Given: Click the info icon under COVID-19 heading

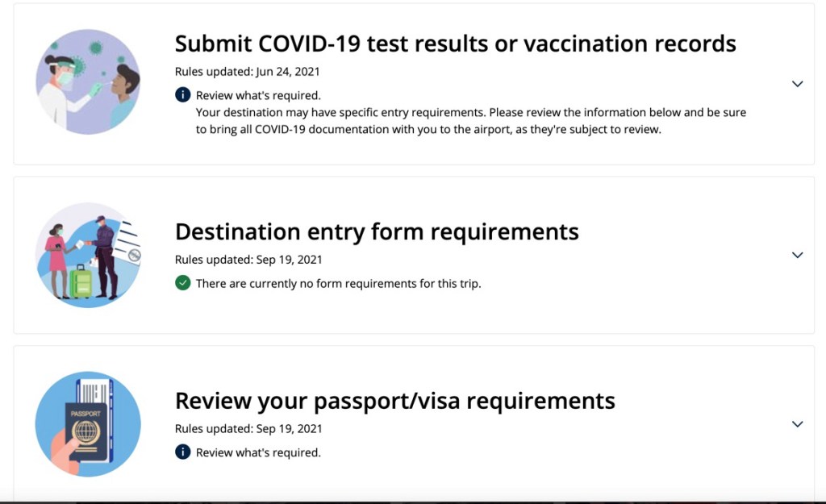Looking at the screenshot, I should [x=183, y=95].
